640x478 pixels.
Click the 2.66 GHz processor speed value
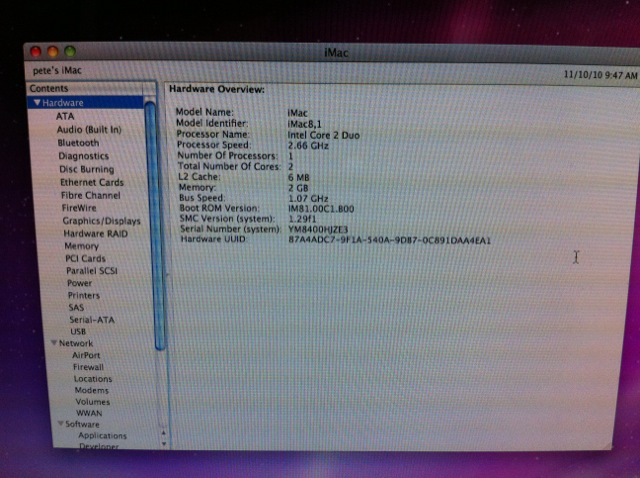pos(308,146)
